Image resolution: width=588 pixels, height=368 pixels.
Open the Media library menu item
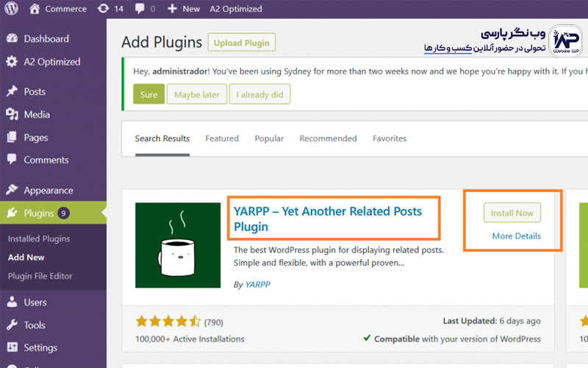tap(37, 115)
